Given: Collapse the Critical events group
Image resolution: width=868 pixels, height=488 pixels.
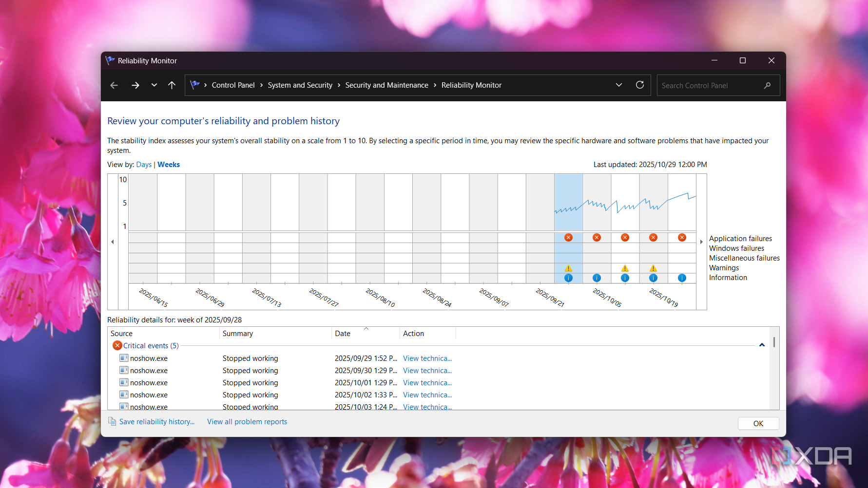Looking at the screenshot, I should pyautogui.click(x=762, y=345).
